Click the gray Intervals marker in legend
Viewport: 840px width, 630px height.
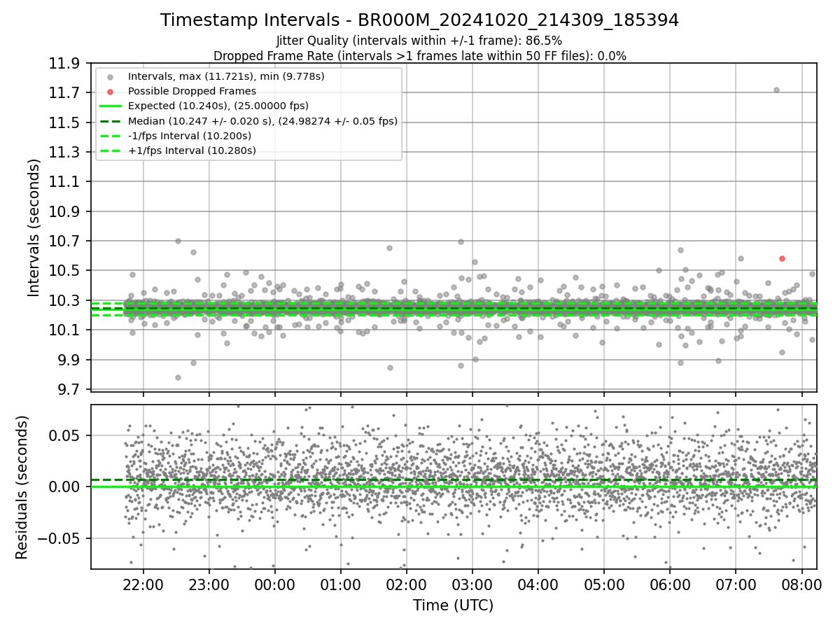click(x=110, y=76)
